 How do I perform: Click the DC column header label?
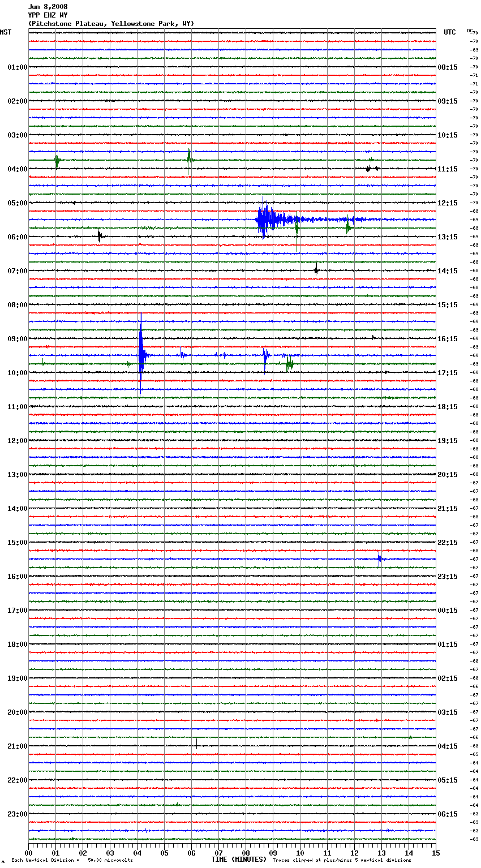click(x=470, y=31)
